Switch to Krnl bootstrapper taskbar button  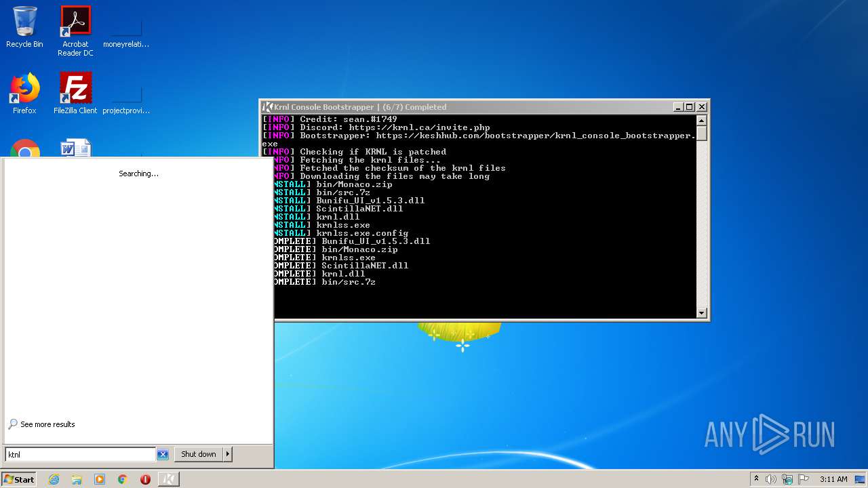pyautogui.click(x=169, y=479)
